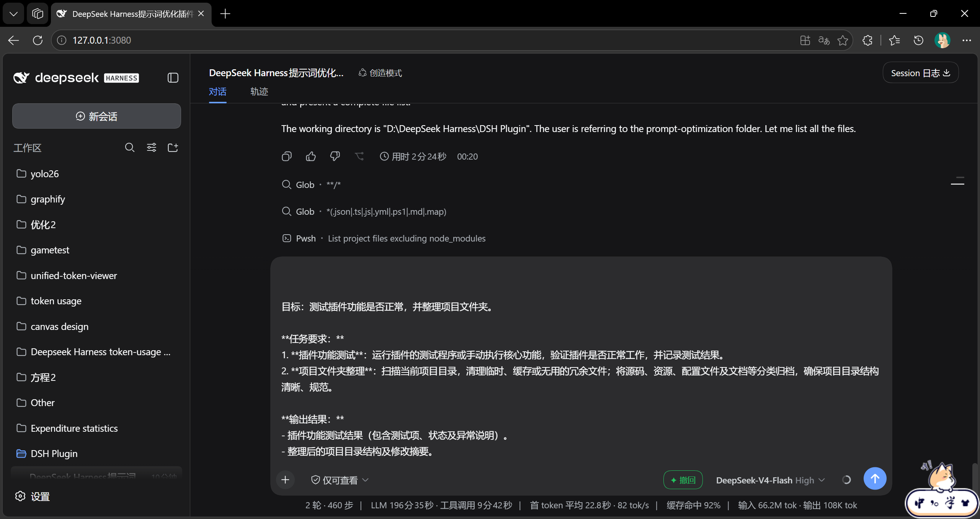This screenshot has width=980, height=519.
Task: Click the 用时 2分24秒 duration label
Action: tap(413, 157)
